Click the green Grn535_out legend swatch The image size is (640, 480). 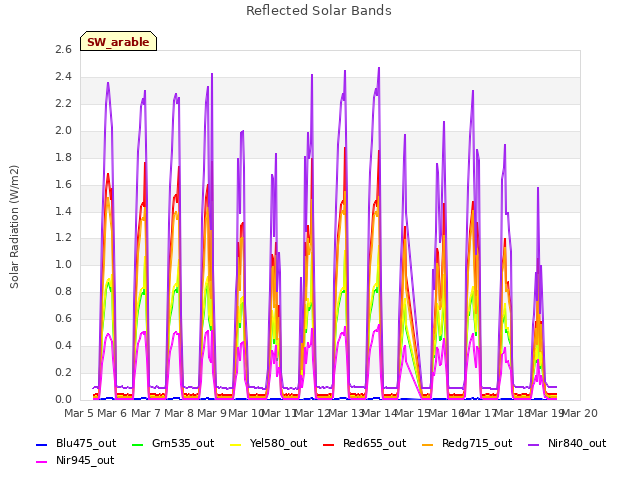pos(138,445)
